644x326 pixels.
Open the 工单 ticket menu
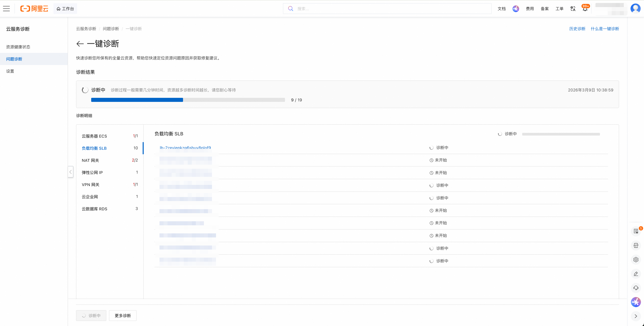[x=559, y=9]
